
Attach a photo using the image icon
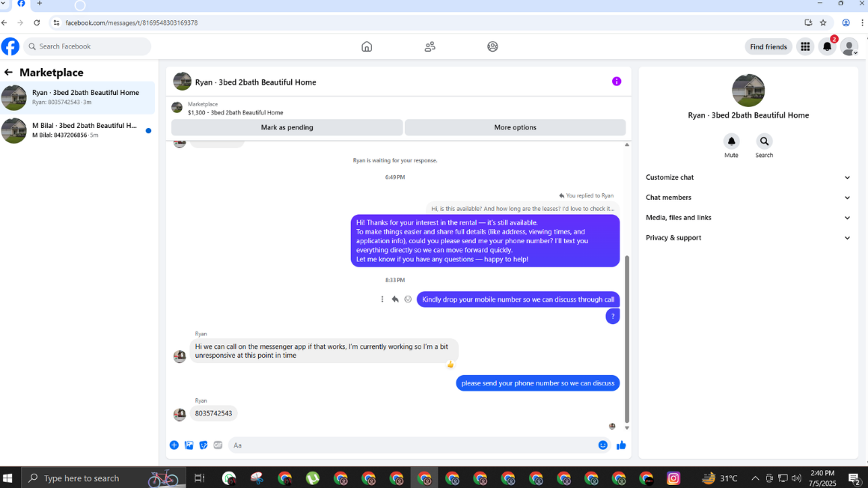(189, 445)
